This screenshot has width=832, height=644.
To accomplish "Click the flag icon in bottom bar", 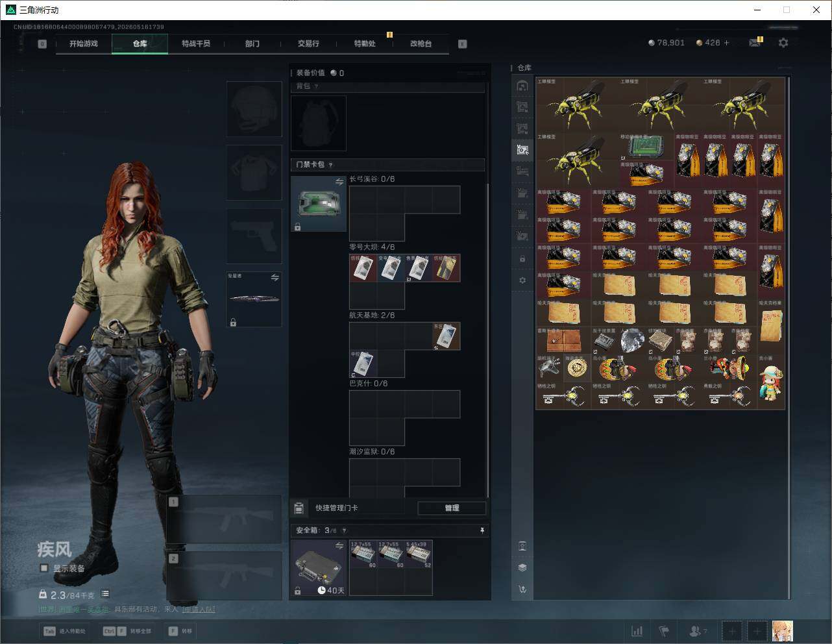I will [x=664, y=631].
